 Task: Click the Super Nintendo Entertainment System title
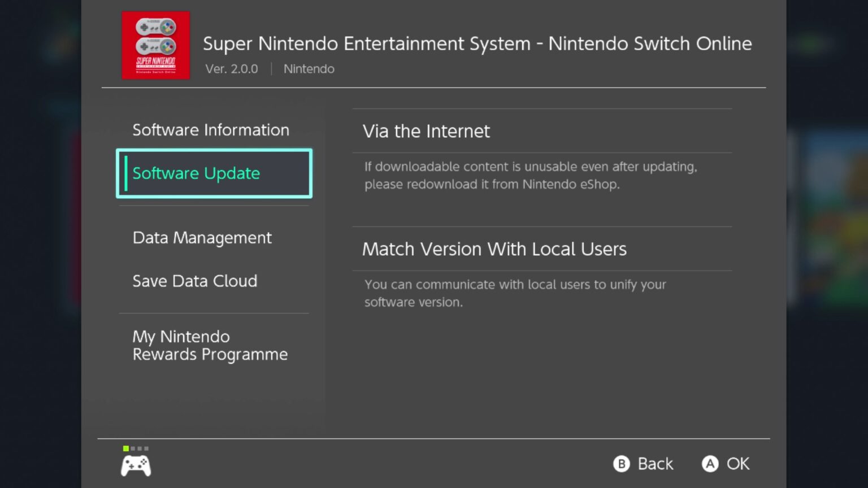coord(478,43)
